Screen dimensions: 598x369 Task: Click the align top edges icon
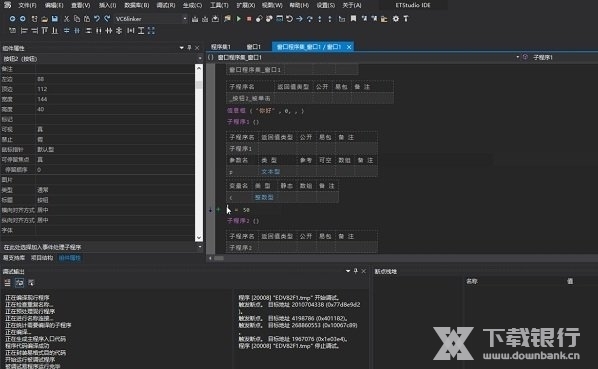pyautogui.click(x=45, y=30)
